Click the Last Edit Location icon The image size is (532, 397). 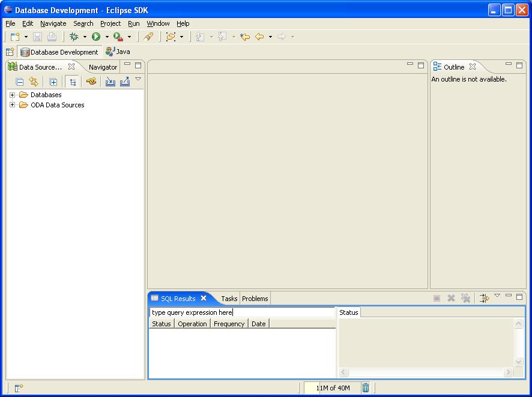coord(245,37)
